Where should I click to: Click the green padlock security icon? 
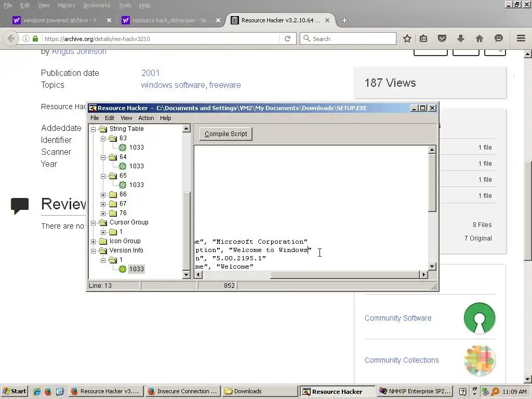[x=35, y=38]
